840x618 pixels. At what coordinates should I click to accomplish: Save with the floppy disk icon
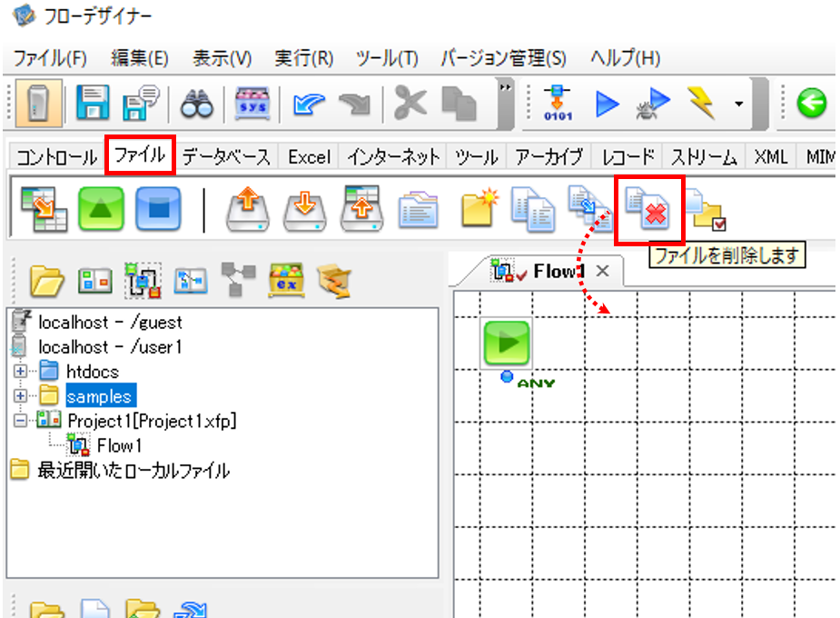tap(94, 103)
